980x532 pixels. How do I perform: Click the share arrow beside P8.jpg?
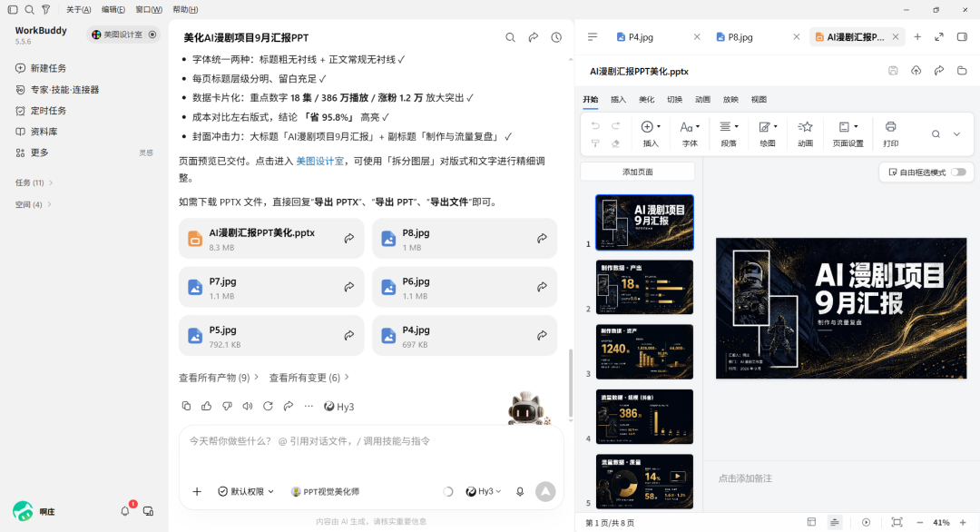(542, 238)
